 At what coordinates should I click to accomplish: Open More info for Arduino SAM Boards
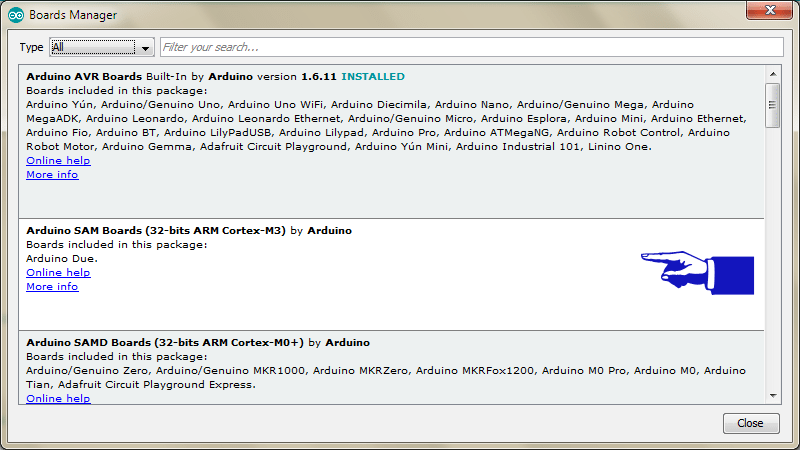click(x=52, y=286)
